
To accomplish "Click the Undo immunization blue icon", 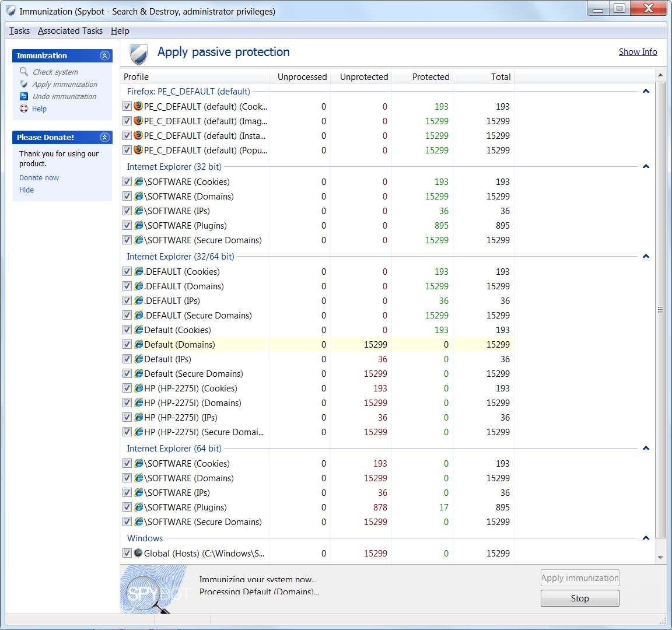I will click(24, 96).
